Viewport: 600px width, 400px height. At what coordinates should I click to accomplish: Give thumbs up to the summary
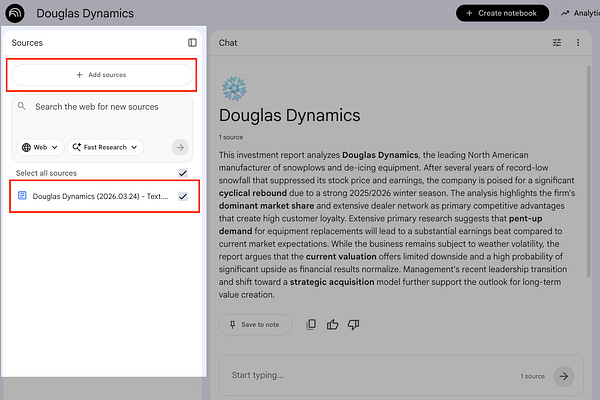pos(332,325)
